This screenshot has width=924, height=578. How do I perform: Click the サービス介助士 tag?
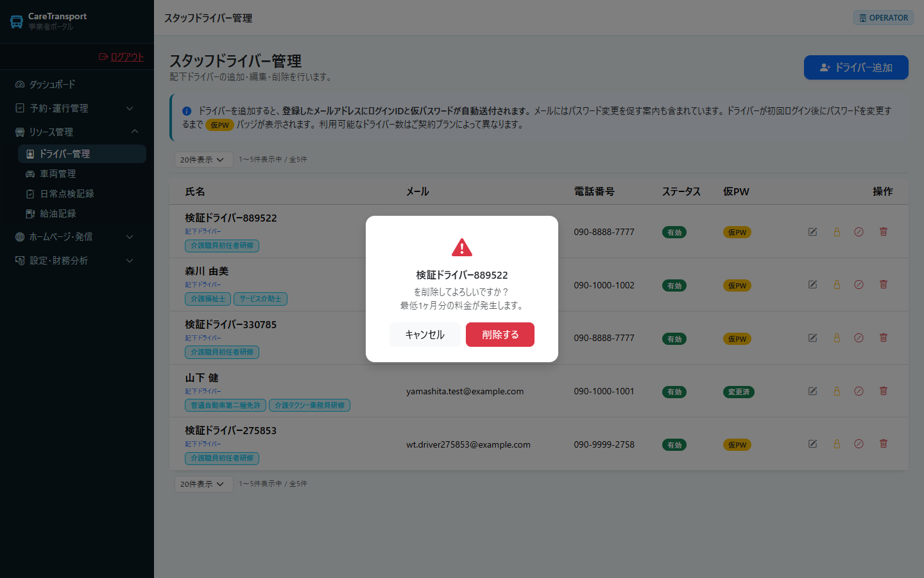261,299
